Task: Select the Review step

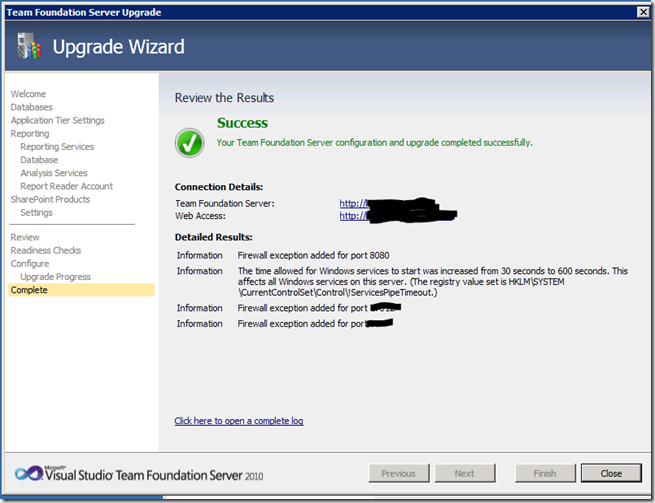Action: [25, 237]
